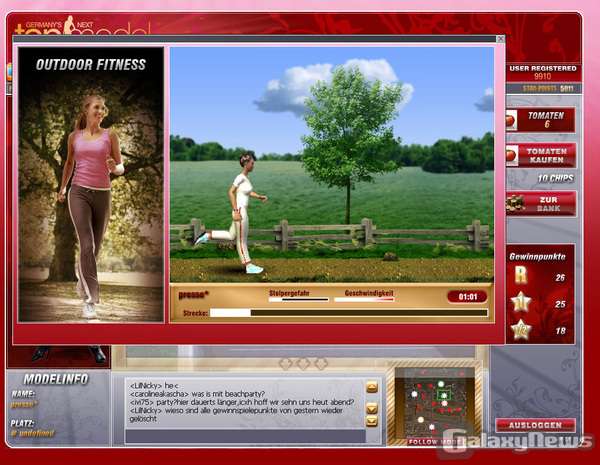Click the chat line from carolineakascha
This screenshot has width=600, height=465.
[x=197, y=394]
